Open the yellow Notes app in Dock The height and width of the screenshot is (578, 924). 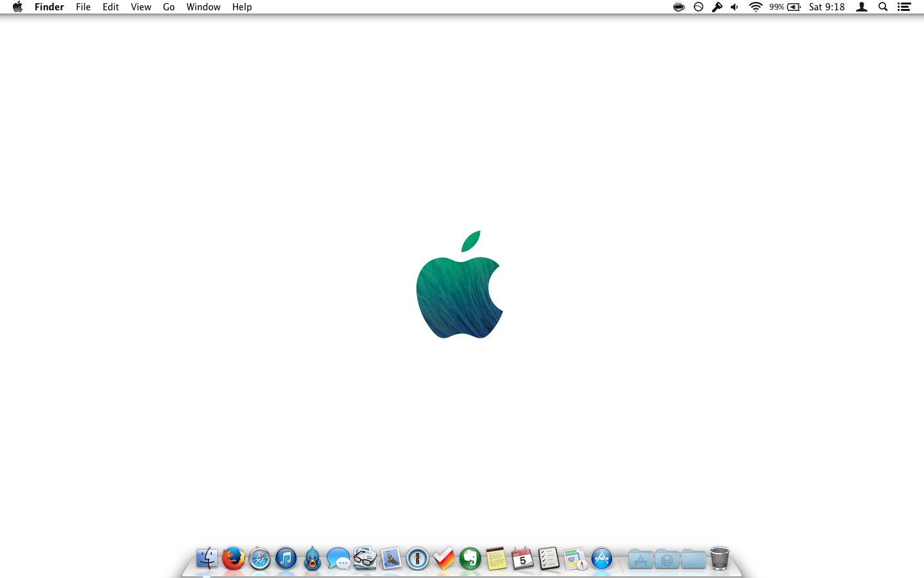click(x=497, y=559)
